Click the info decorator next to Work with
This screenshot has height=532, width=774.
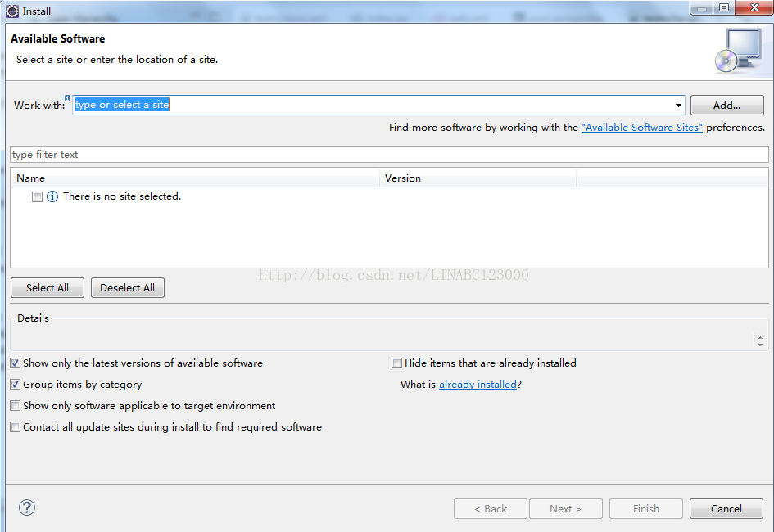pyautogui.click(x=68, y=98)
